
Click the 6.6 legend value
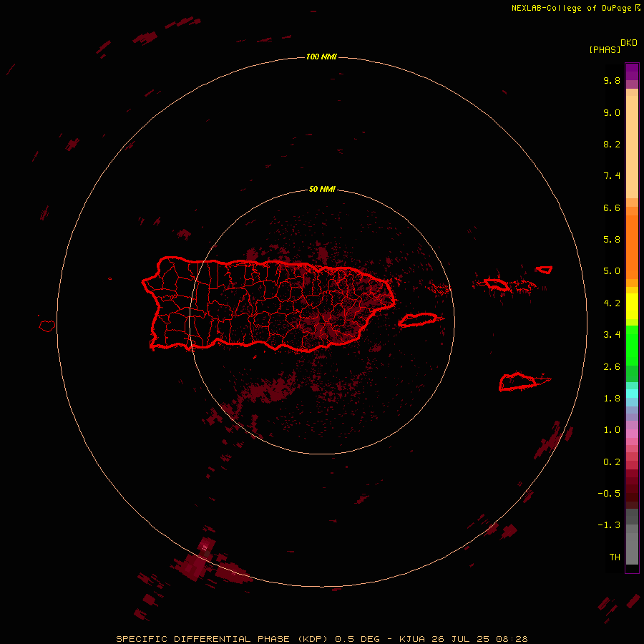[612, 208]
